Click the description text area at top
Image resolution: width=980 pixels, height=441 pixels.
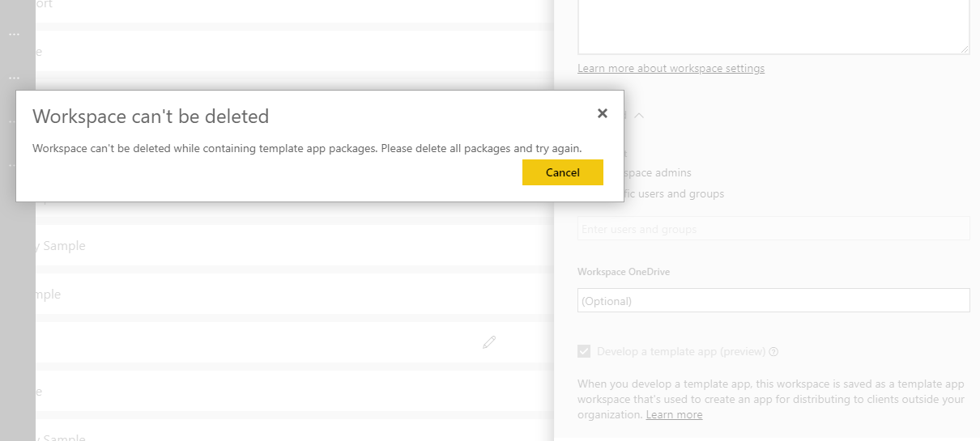(x=773, y=27)
